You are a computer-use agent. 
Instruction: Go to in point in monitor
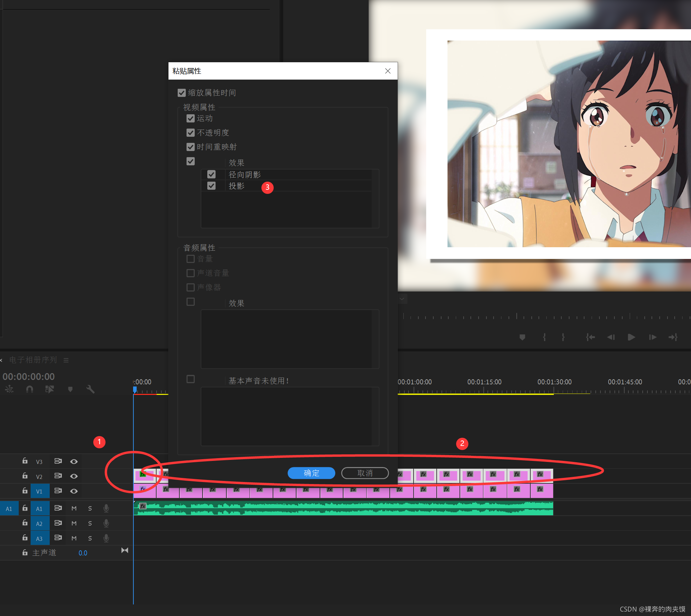click(590, 337)
